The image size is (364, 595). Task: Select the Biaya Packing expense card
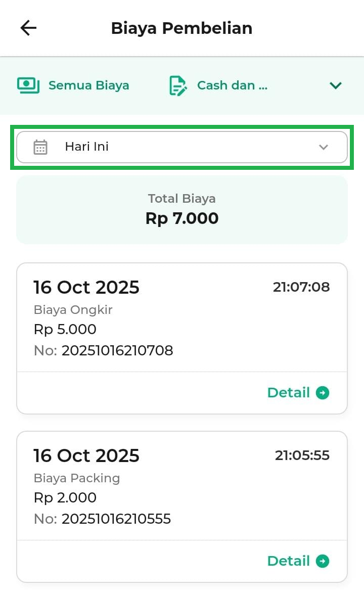pyautogui.click(x=182, y=486)
